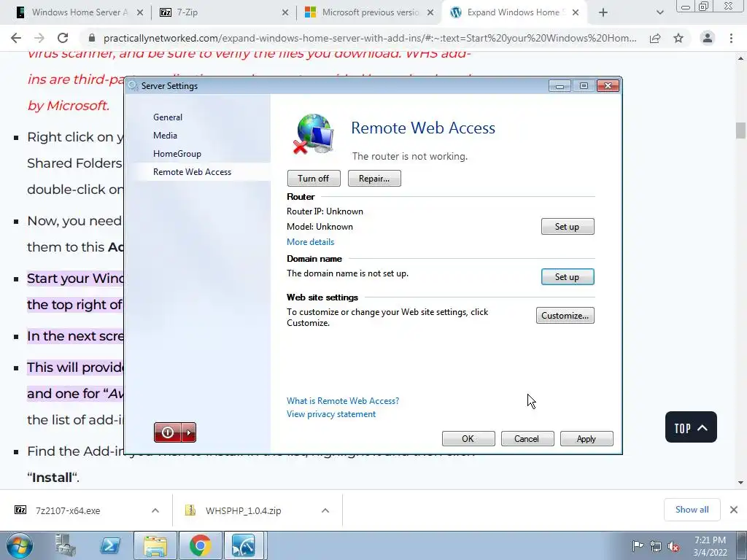Click Set up for the Router
The image size is (747, 560).
pos(568,227)
